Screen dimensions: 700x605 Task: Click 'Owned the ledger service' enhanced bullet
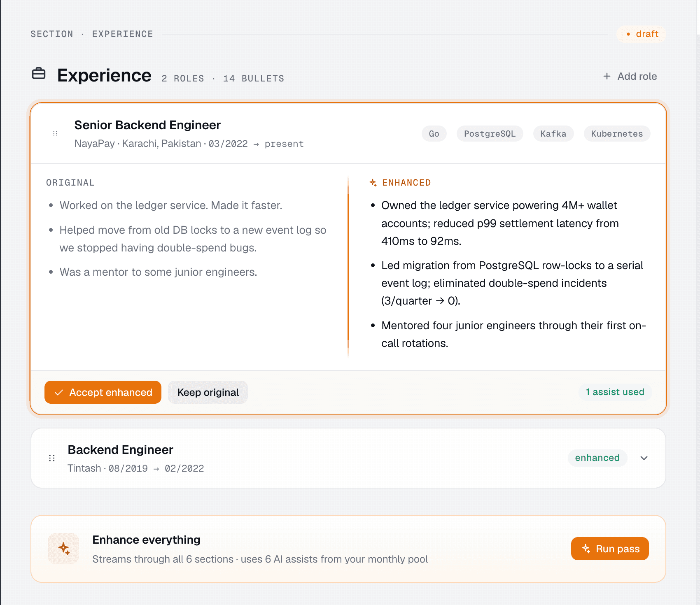(x=500, y=223)
